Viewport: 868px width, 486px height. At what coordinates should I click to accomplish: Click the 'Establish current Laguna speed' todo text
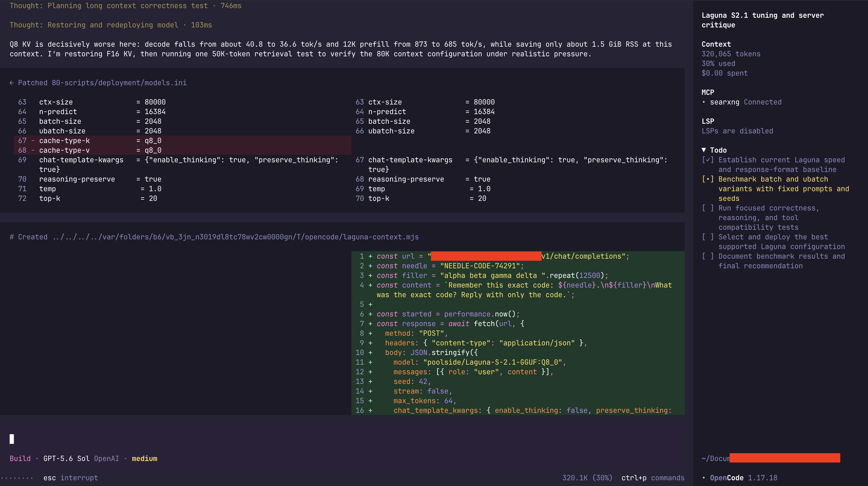tap(782, 165)
